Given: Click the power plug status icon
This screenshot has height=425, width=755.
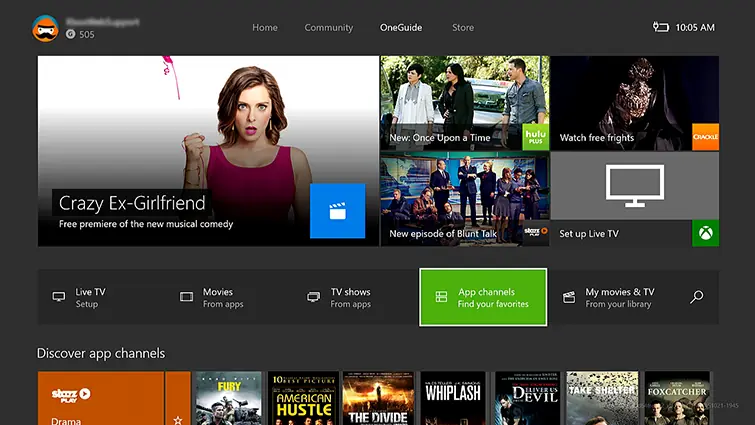Looking at the screenshot, I should click(x=661, y=27).
